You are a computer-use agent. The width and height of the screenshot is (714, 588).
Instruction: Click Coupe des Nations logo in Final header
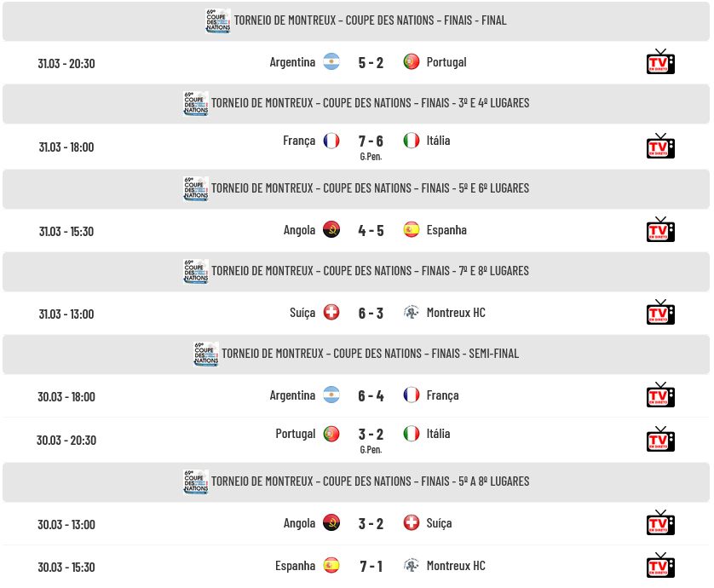click(218, 21)
